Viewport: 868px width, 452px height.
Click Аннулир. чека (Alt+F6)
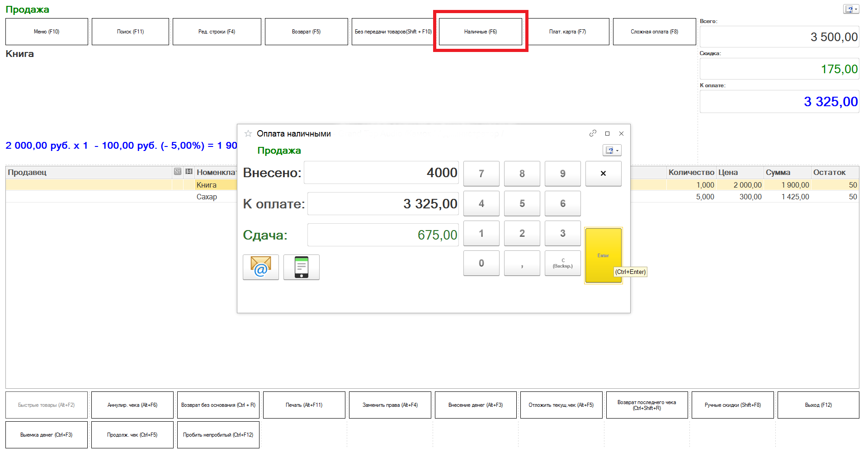pos(132,405)
